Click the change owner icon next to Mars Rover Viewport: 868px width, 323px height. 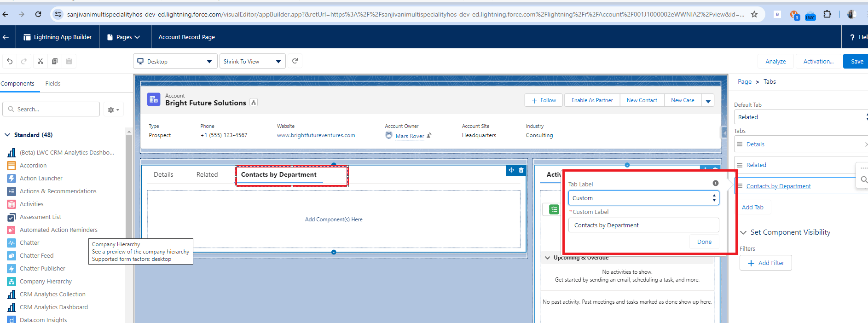(429, 135)
